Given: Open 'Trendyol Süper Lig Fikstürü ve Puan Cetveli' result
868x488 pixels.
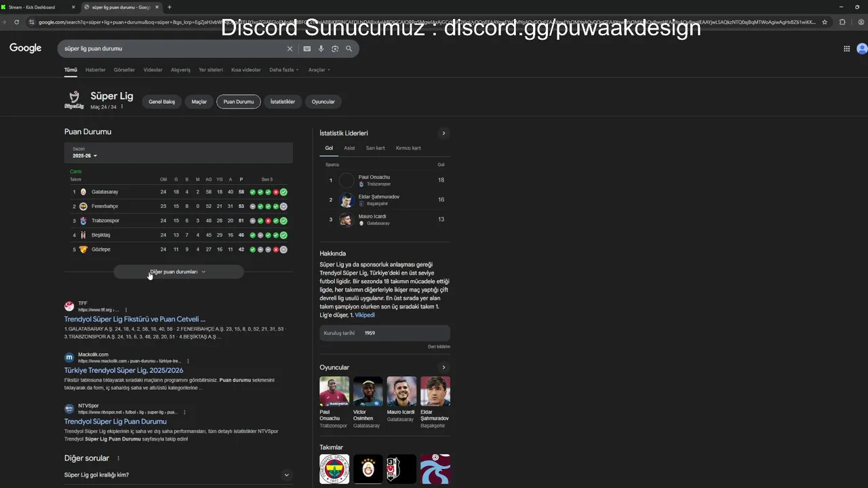Looking at the screenshot, I should click(x=135, y=319).
